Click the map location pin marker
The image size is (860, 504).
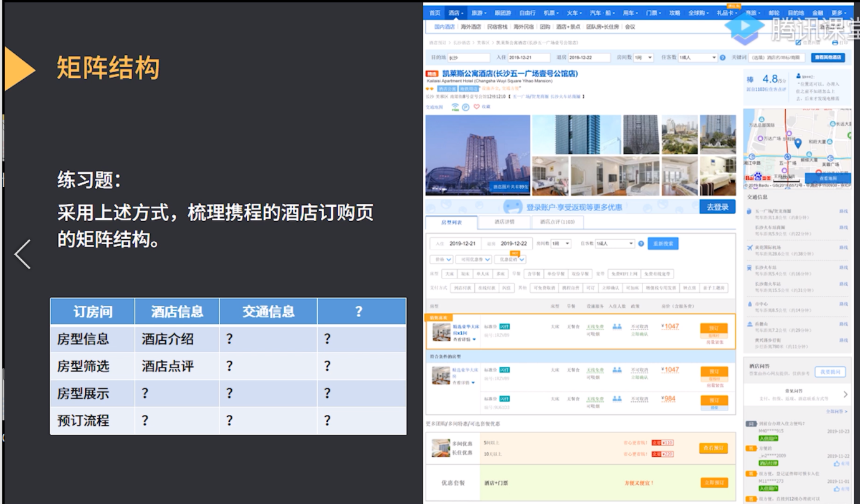[x=798, y=143]
